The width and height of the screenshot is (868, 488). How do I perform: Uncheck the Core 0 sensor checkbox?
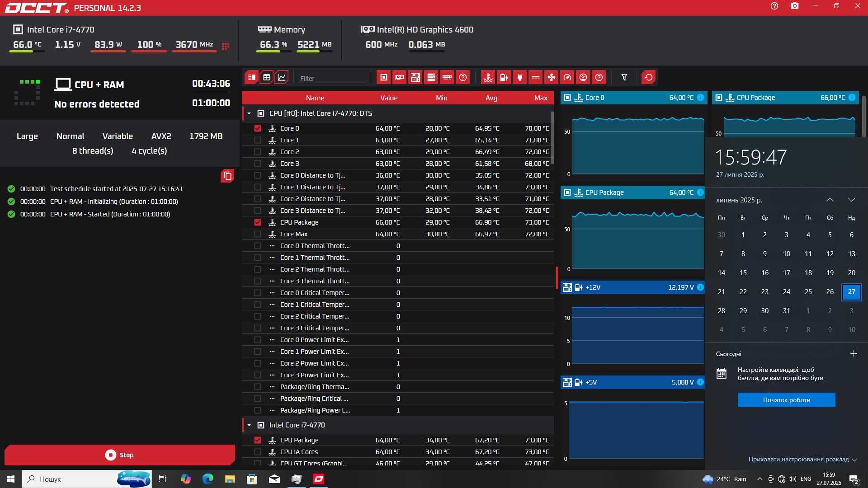coord(258,128)
